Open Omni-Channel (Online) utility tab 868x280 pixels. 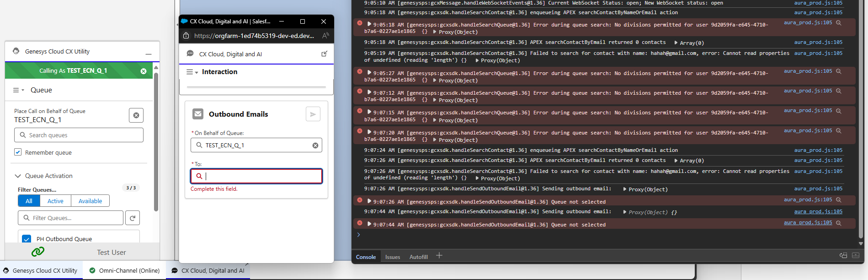(124, 270)
